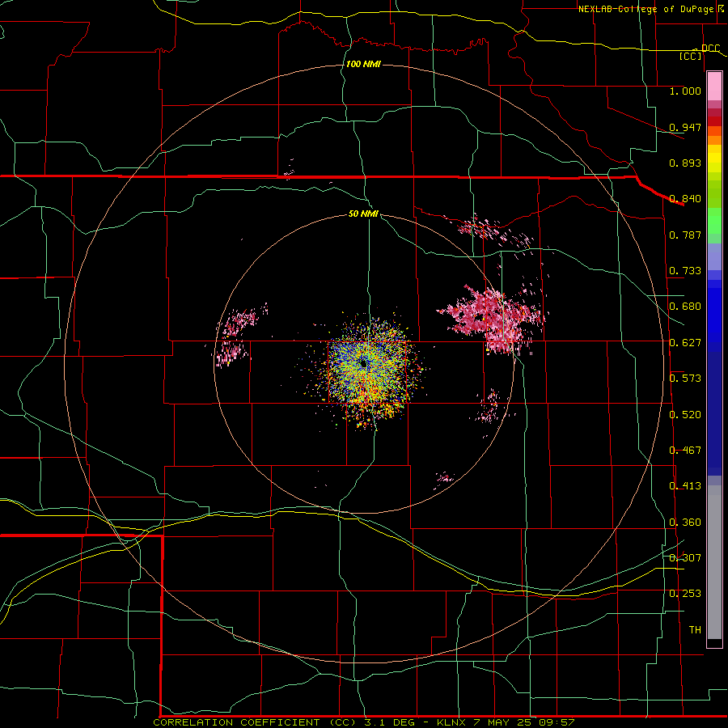
Task: Click the KLNX 7 MAY 25 09:57 timestamp
Action: tap(506, 722)
